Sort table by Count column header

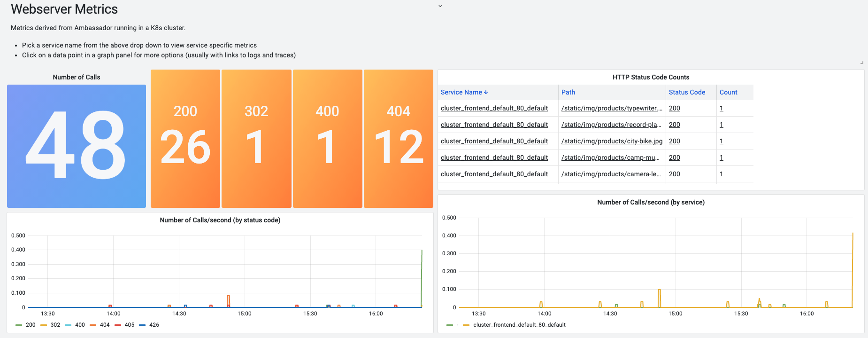click(x=728, y=93)
